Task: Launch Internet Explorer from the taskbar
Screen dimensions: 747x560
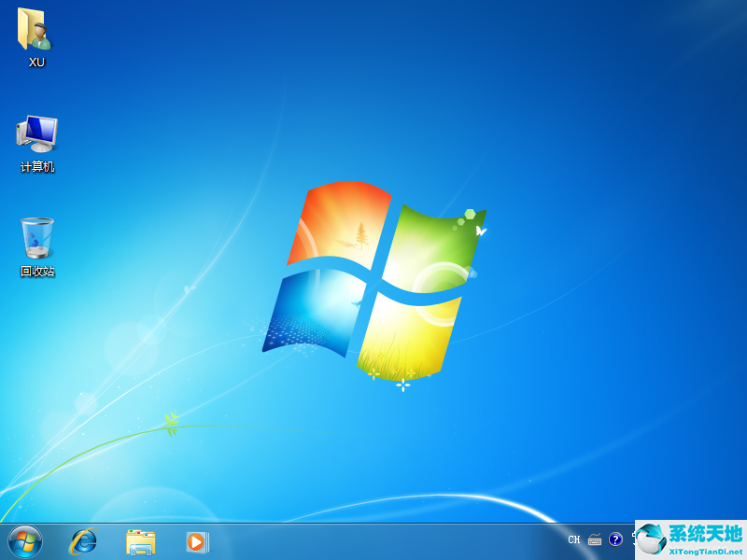Action: tap(82, 541)
